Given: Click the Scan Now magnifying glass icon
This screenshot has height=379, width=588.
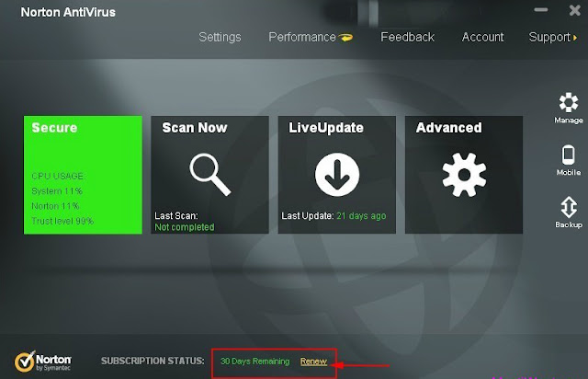Looking at the screenshot, I should 210,174.
